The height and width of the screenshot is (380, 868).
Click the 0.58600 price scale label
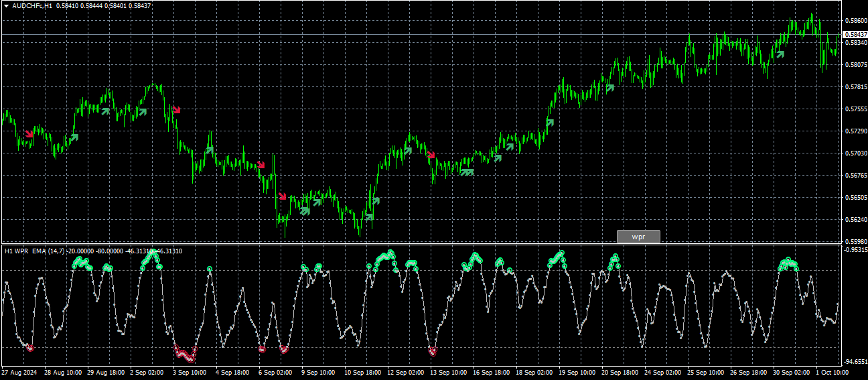(x=855, y=21)
